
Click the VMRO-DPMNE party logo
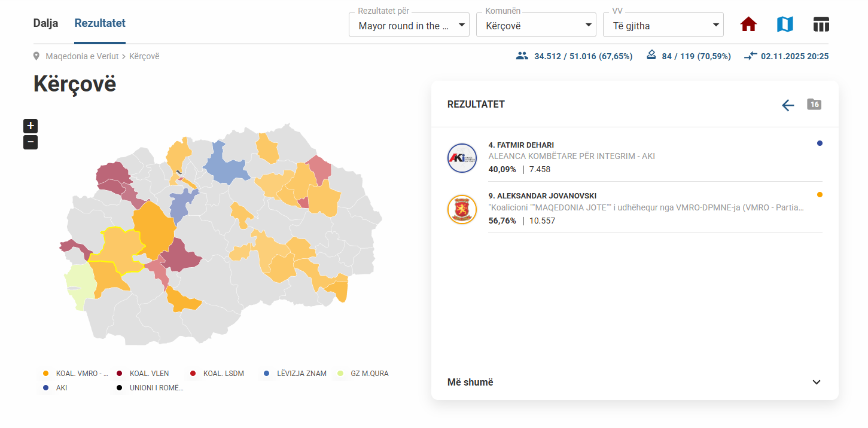(x=462, y=210)
